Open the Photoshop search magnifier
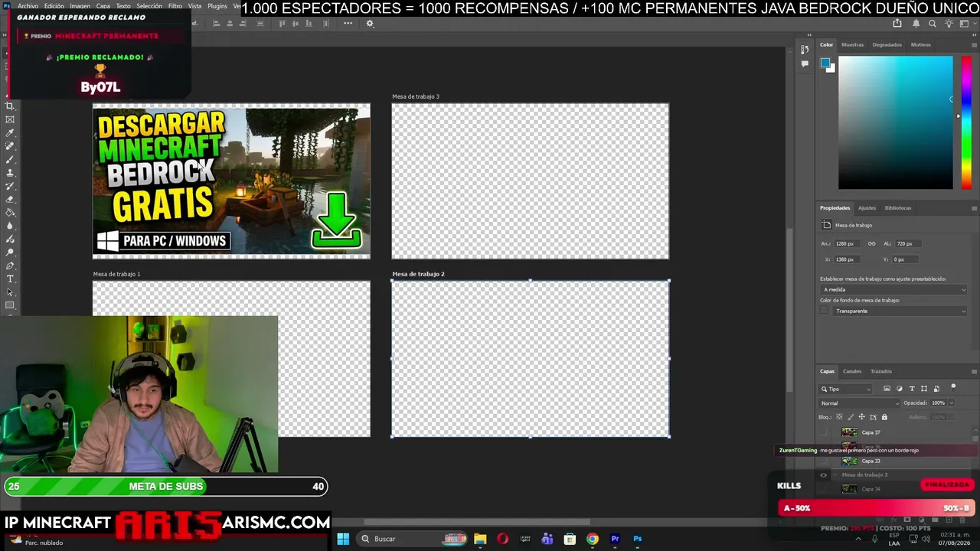980x551 pixels. coord(933,24)
